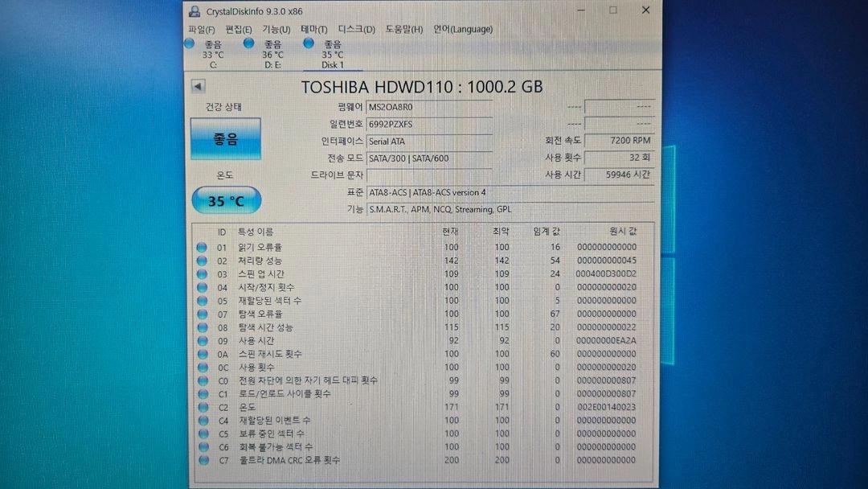Click the status dot for C1 로드/언로드 사이클 횟수

pos(203,394)
